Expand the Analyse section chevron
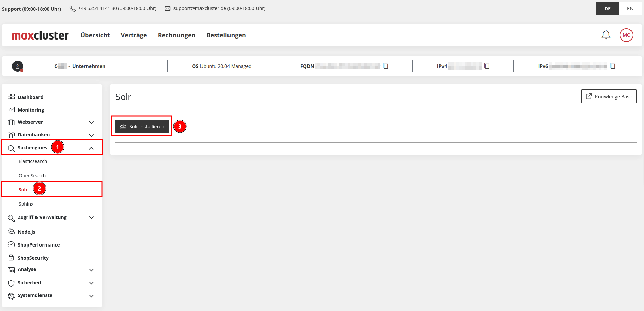Image resolution: width=644 pixels, height=311 pixels. (91, 270)
